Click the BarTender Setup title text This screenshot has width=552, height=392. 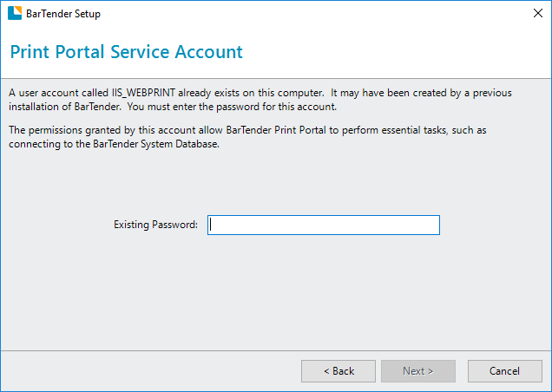tap(63, 14)
